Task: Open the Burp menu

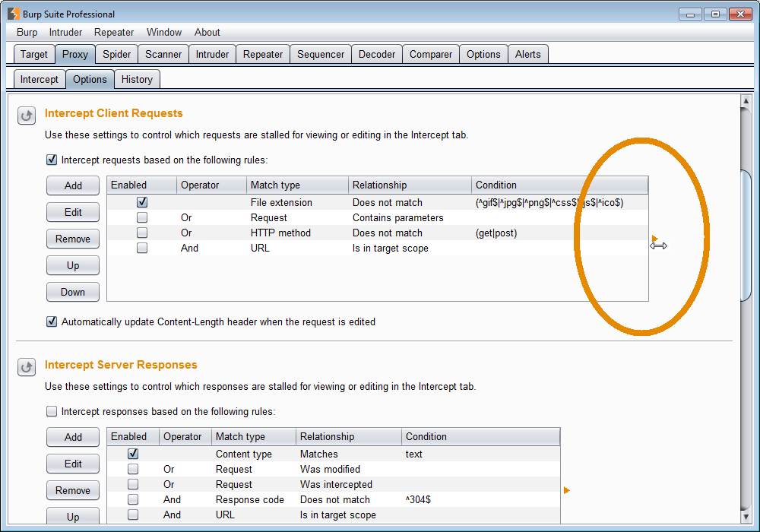Action: coord(27,32)
